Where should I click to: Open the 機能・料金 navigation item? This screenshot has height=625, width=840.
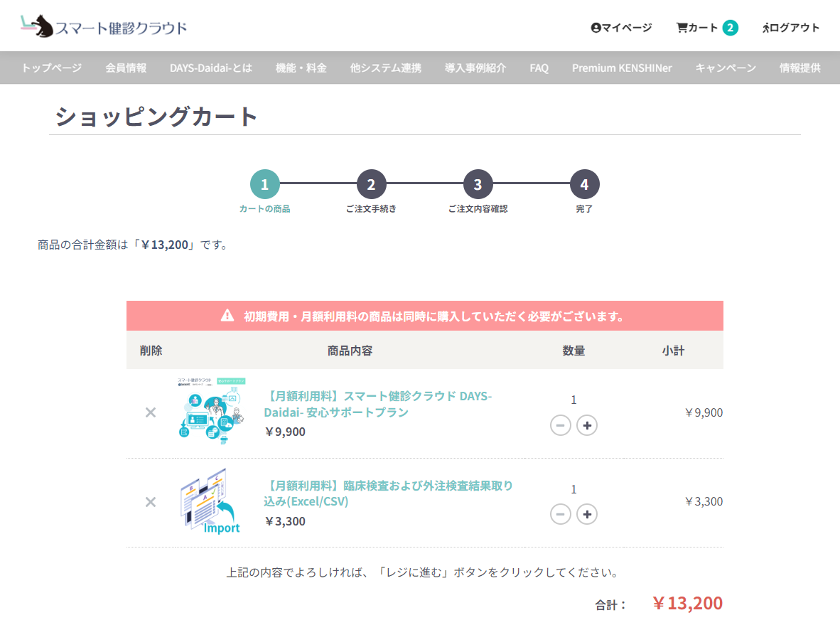301,68
